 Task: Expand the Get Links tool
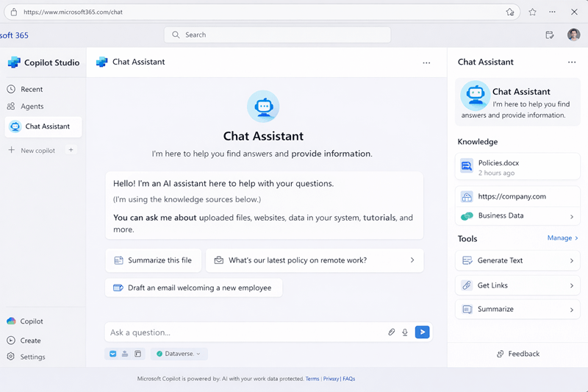pyautogui.click(x=572, y=285)
